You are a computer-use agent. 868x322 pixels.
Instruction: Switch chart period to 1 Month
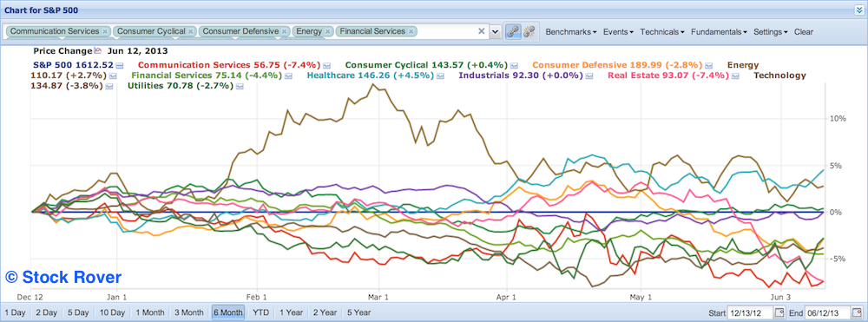pos(149,312)
